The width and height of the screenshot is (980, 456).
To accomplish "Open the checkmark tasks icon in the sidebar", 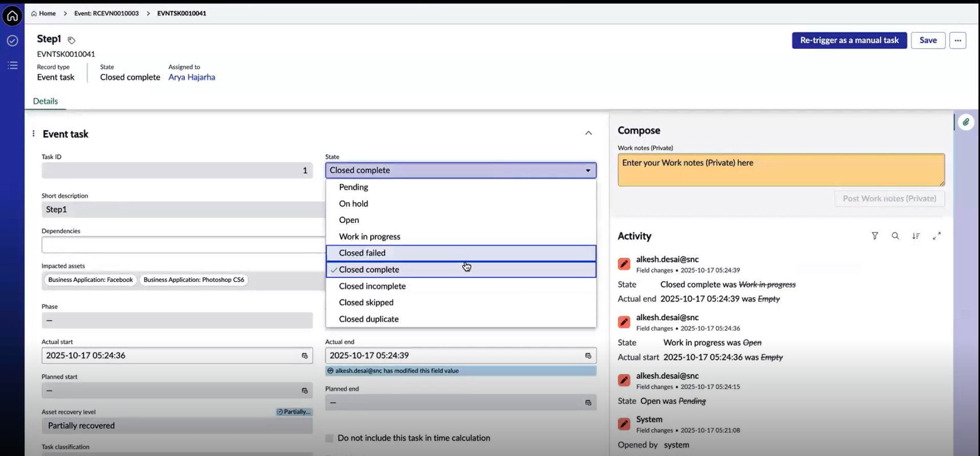I will click(x=12, y=40).
